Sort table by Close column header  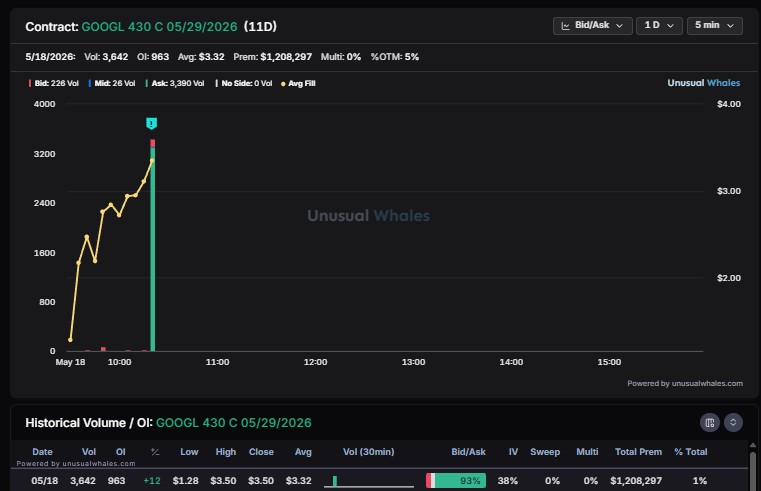(x=261, y=452)
